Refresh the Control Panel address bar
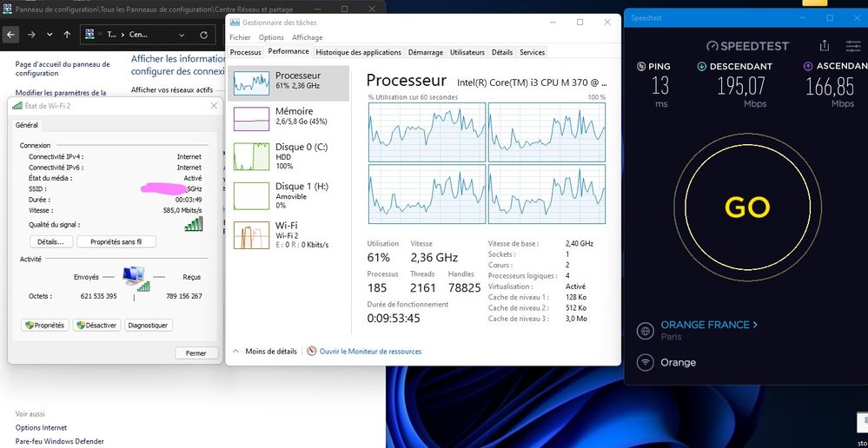 [x=203, y=35]
